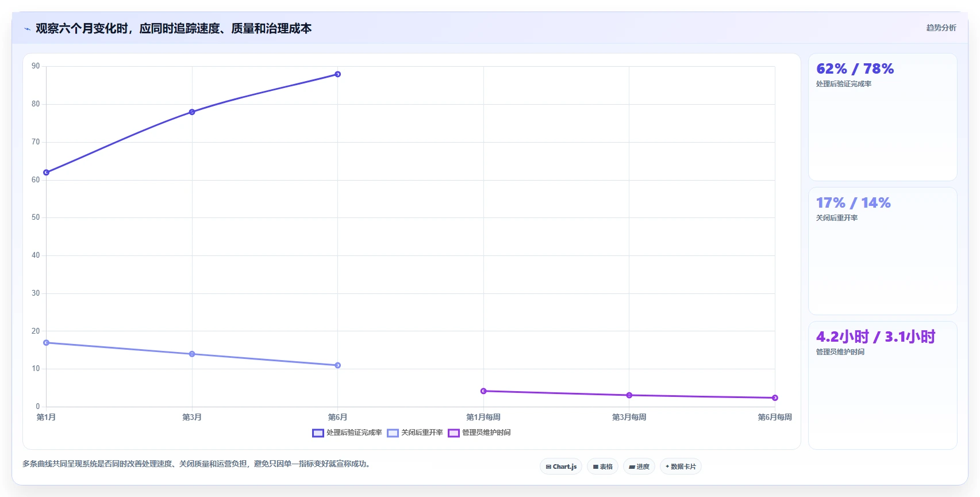Click the 观察六个月变化时 header title

174,28
